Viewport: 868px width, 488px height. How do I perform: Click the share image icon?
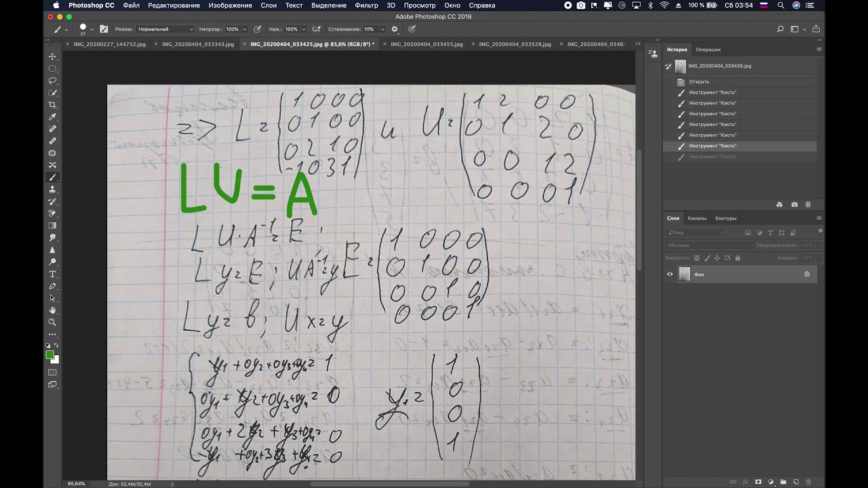click(x=816, y=29)
